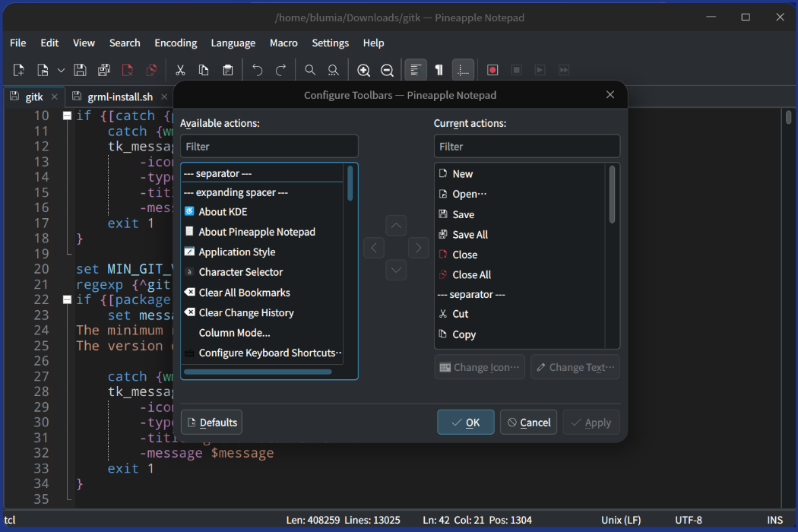The image size is (798, 532).
Task: Toggle show all characters pilcrow button
Action: click(x=439, y=70)
